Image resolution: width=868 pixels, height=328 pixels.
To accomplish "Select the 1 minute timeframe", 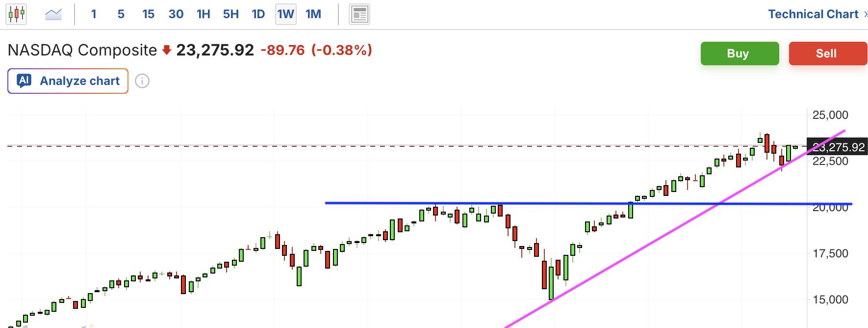I will 94,14.
